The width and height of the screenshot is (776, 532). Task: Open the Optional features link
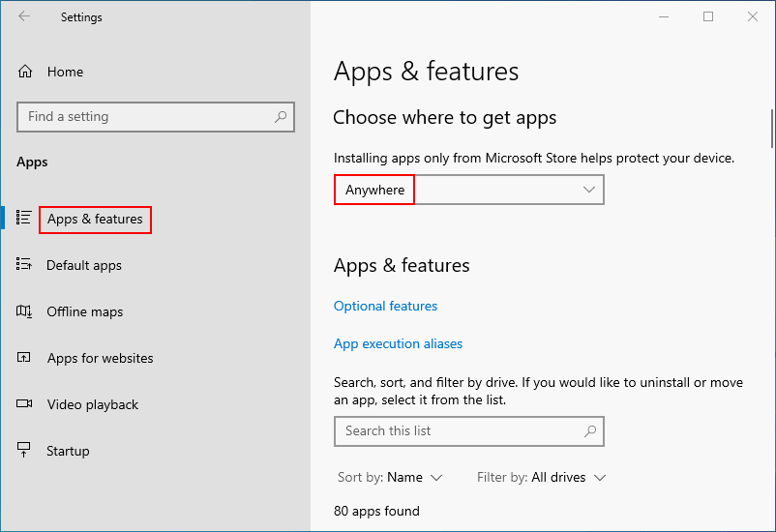click(x=385, y=306)
